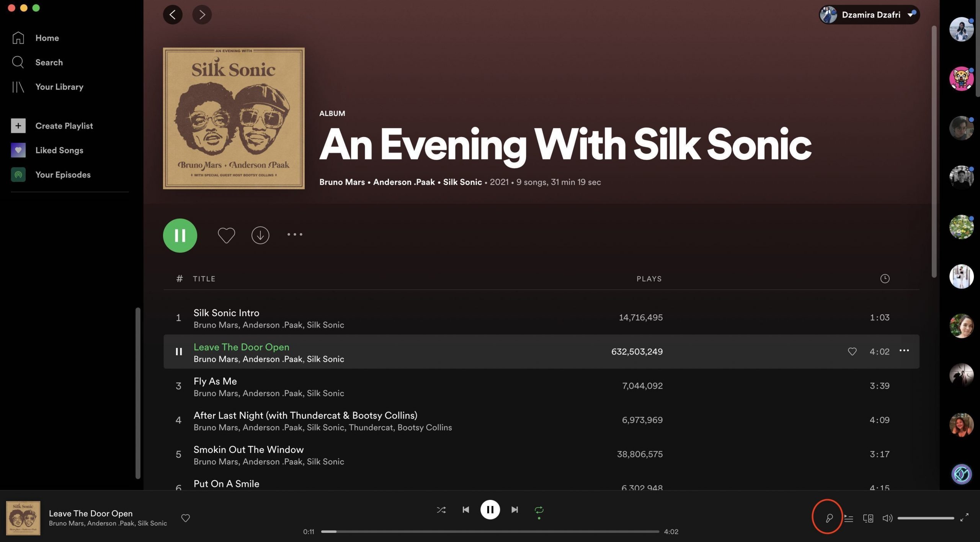This screenshot has width=980, height=542.
Task: Open Thundercat artist link on track 4
Action: 371,428
